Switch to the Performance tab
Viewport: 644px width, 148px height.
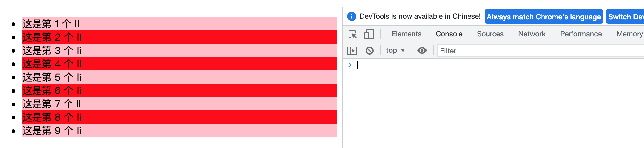click(x=581, y=34)
